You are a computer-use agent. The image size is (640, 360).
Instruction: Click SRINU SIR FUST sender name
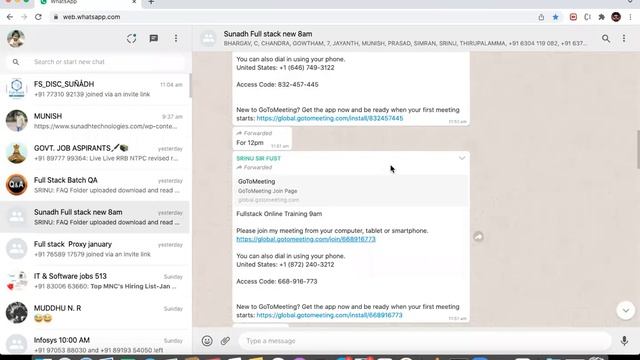(x=258, y=158)
